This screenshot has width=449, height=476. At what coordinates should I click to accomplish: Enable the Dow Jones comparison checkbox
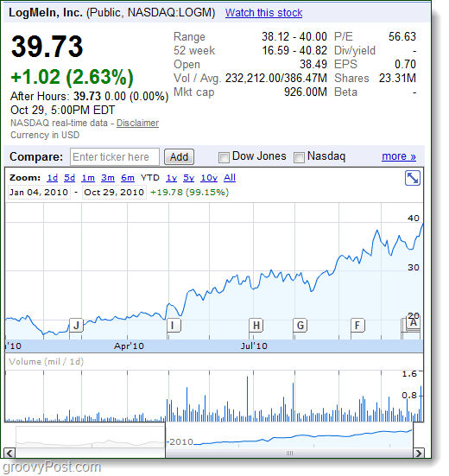pyautogui.click(x=224, y=157)
